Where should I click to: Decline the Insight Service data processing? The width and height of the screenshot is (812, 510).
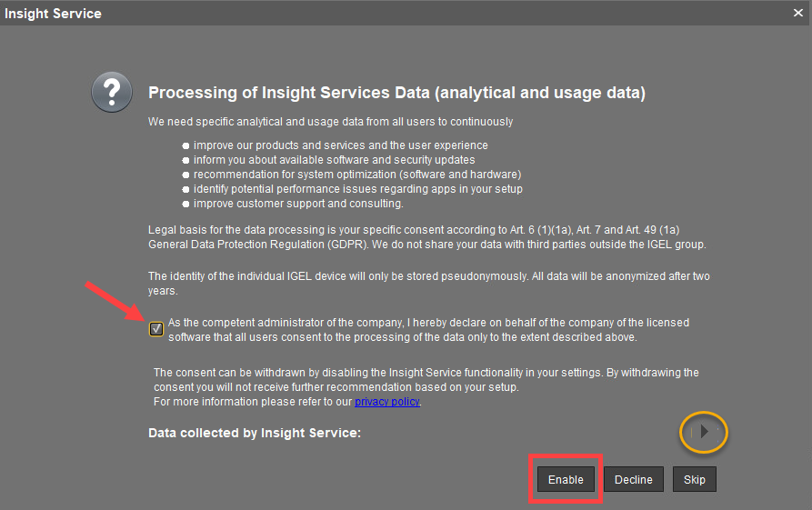[633, 479]
